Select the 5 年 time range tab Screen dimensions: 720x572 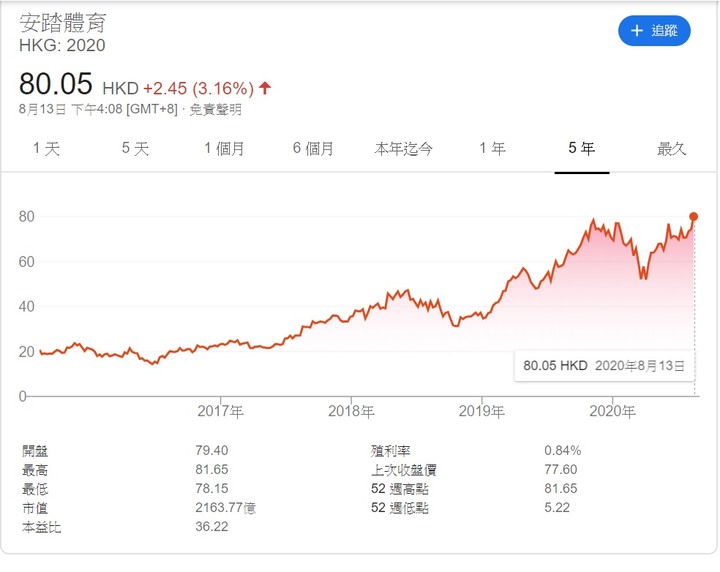(581, 149)
